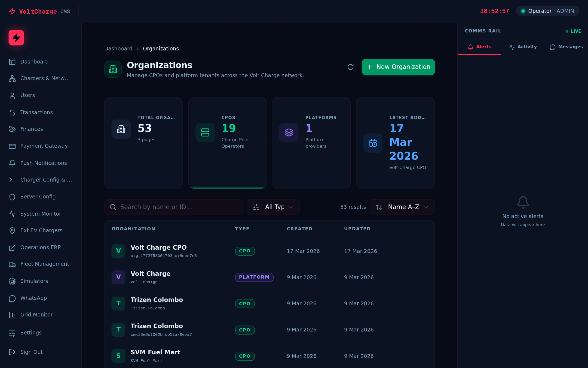Expand the Operator ADMIN account menu
The height and width of the screenshot is (368, 588).
tap(547, 11)
